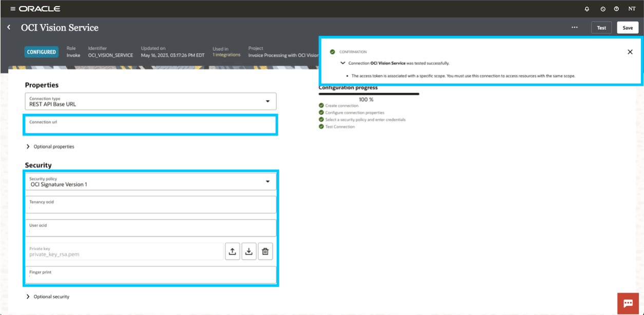This screenshot has width=644, height=315.
Task: Open the NT user profile menu
Action: pos(633,9)
